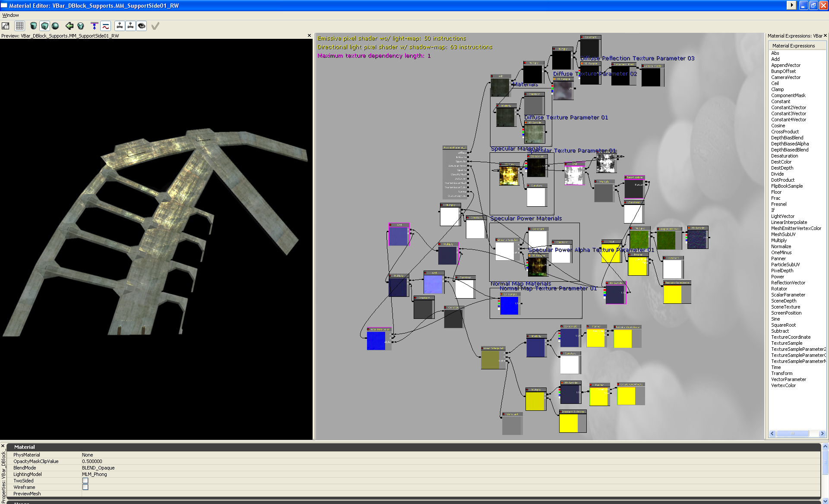Image resolution: width=829 pixels, height=504 pixels.
Task: Close the Properties panel with its X
Action: click(3, 446)
